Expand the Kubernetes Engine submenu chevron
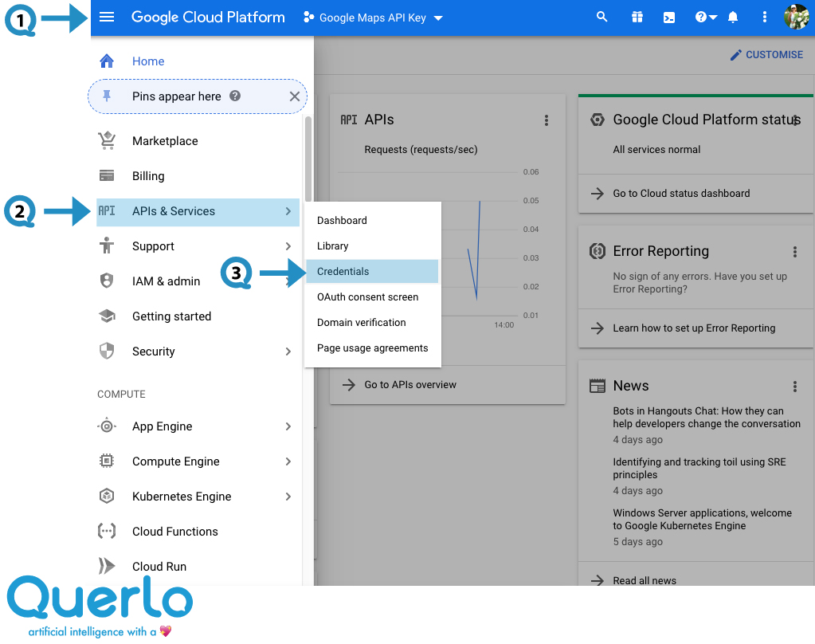Screen dimensions: 815x644 tap(288, 497)
